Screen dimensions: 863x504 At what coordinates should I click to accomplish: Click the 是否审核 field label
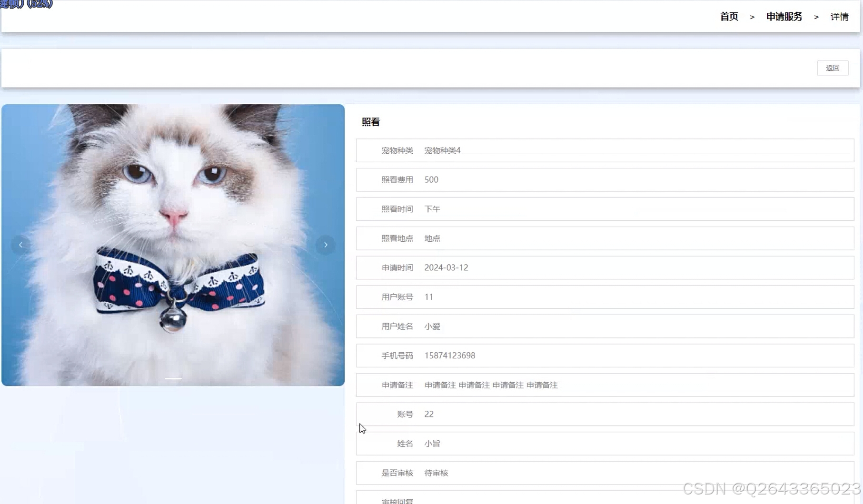397,473
